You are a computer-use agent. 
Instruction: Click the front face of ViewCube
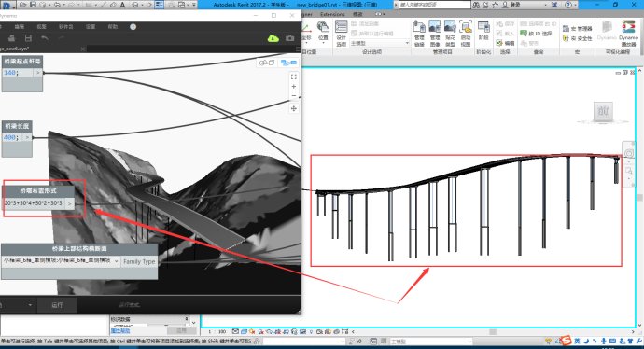click(x=603, y=111)
